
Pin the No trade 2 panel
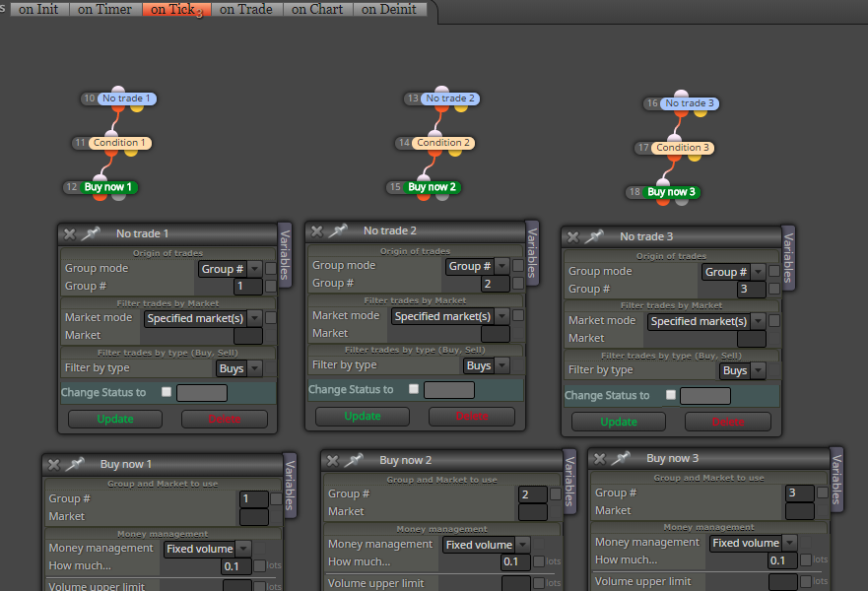(x=338, y=230)
